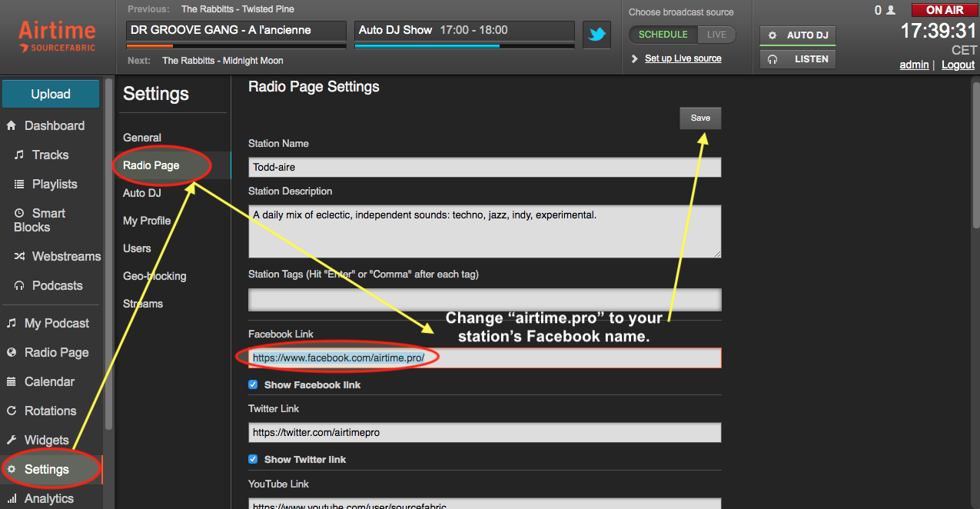Click the Auto DJ Show progress bar
Viewport: 980px width, 509px height.
pos(464,46)
